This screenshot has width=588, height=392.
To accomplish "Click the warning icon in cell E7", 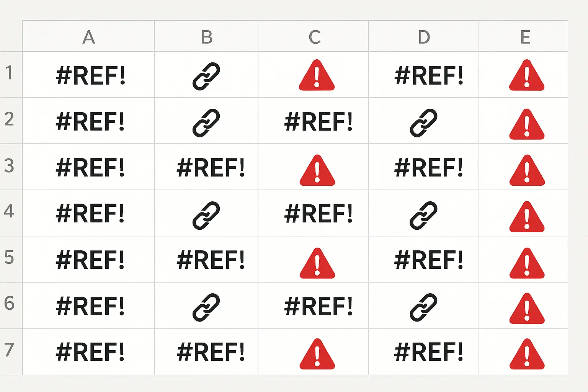I will (x=527, y=355).
